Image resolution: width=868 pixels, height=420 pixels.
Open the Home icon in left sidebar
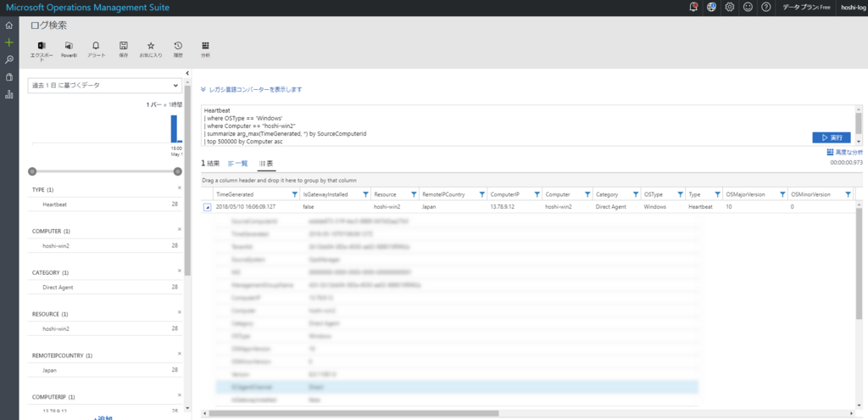pyautogui.click(x=8, y=25)
